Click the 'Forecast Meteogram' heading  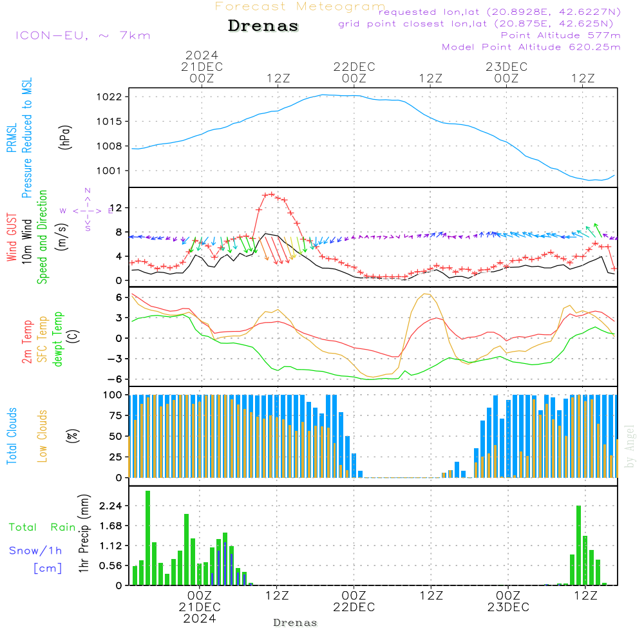300,6
